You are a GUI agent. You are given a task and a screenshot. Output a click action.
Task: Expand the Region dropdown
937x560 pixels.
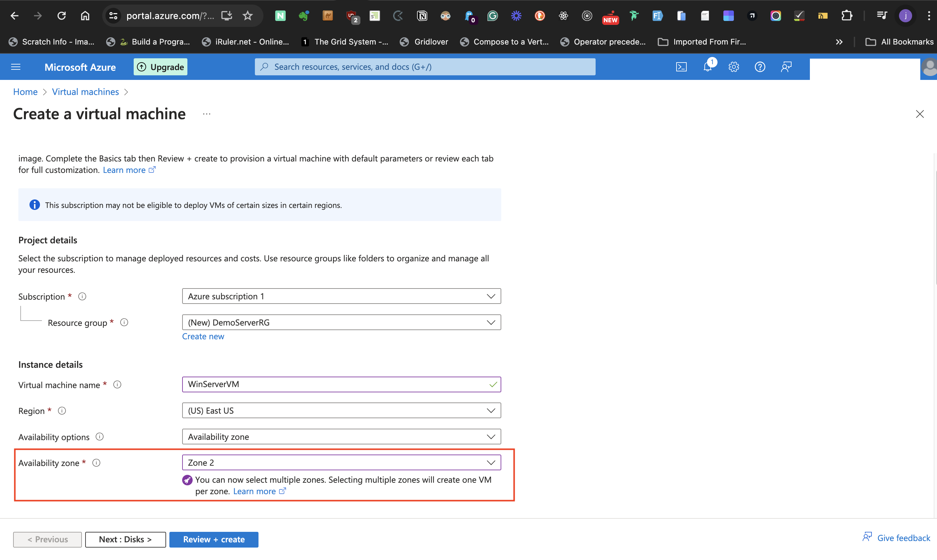click(x=341, y=411)
